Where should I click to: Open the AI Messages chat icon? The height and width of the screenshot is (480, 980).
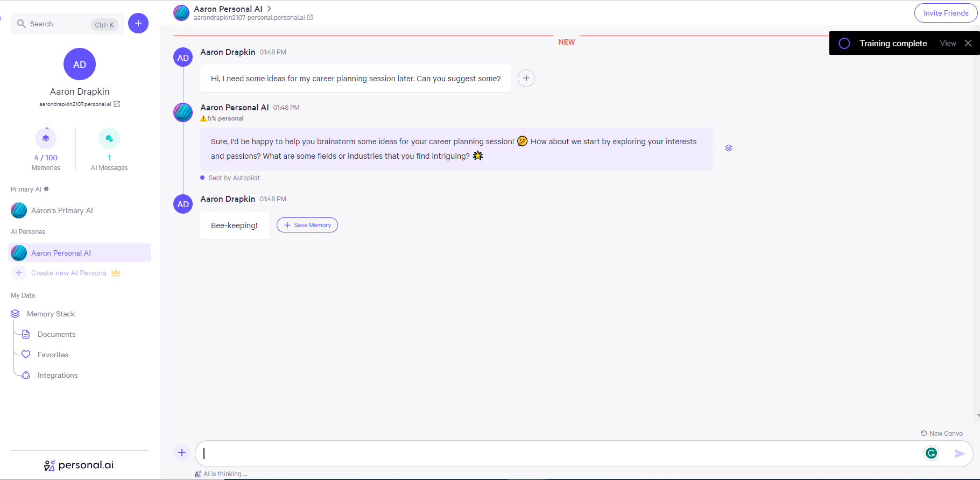109,139
